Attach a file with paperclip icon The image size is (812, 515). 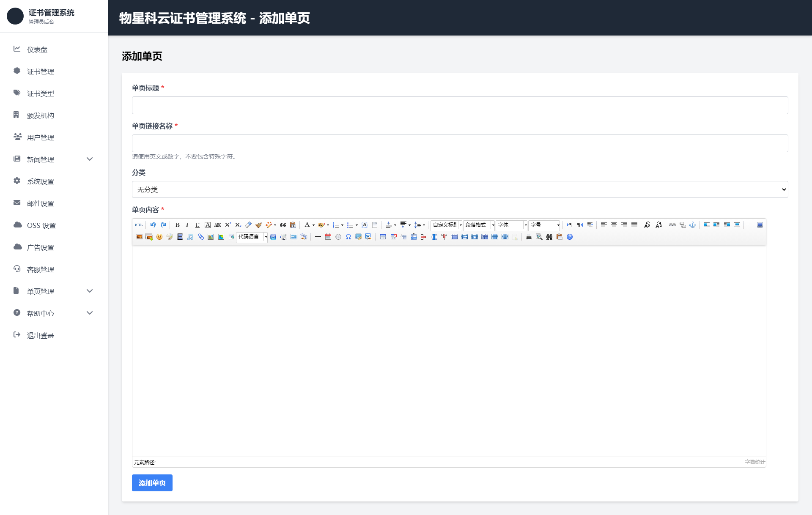point(201,237)
